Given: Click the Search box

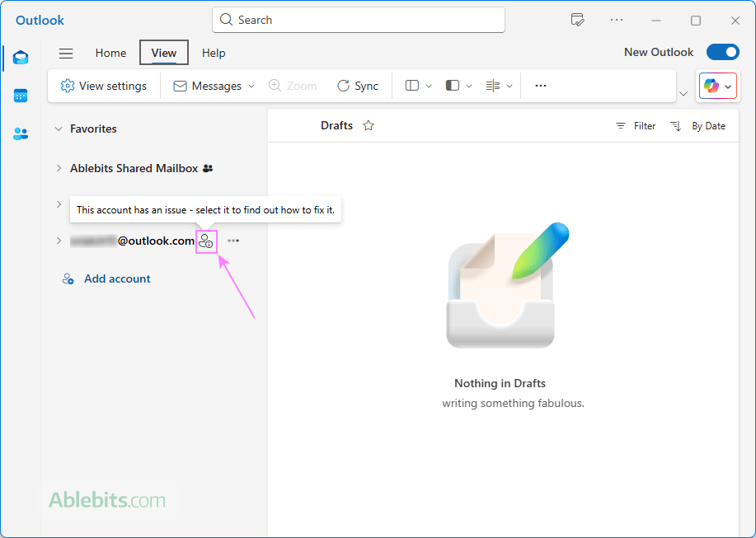Looking at the screenshot, I should tap(359, 20).
